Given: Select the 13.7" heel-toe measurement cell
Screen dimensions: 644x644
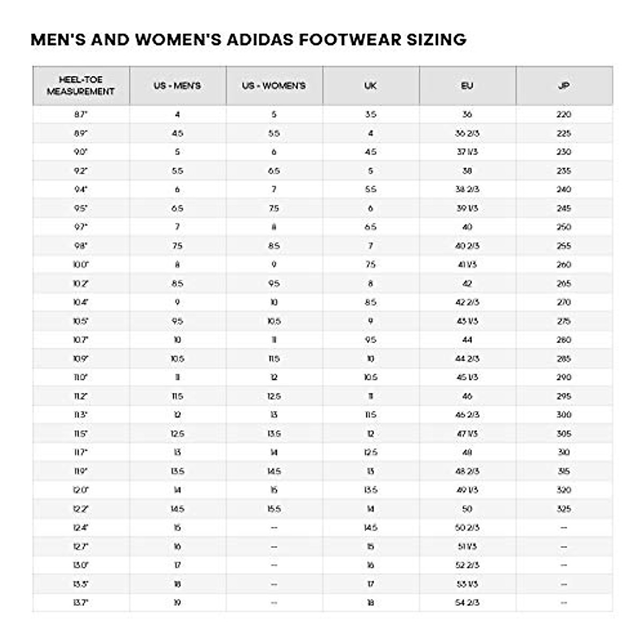Looking at the screenshot, I should (x=80, y=603).
